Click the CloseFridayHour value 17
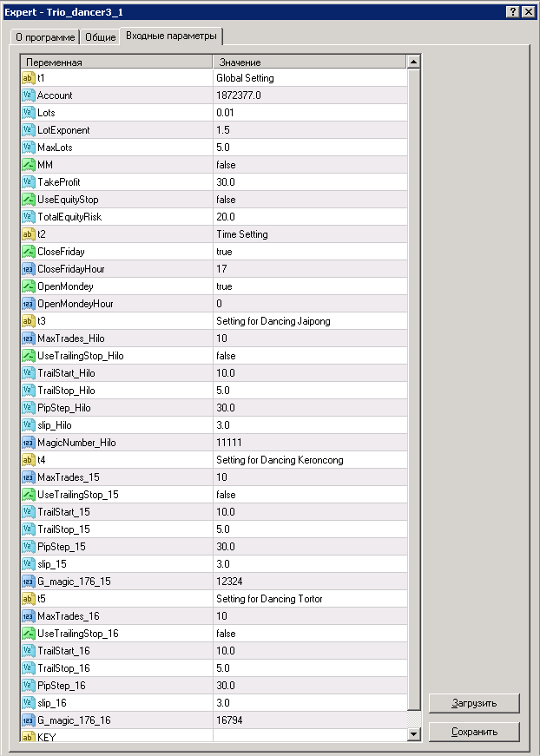Viewport: 540px width, 756px height. 221,269
